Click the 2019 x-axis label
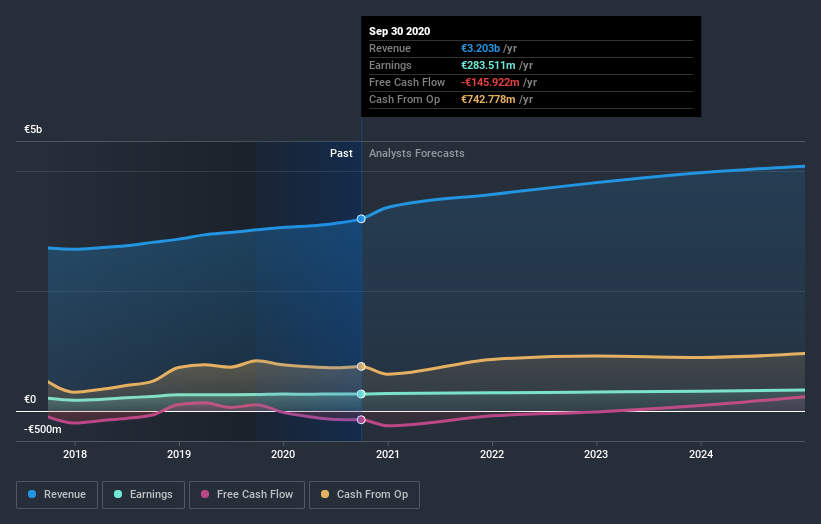821x524 pixels. tap(179, 454)
